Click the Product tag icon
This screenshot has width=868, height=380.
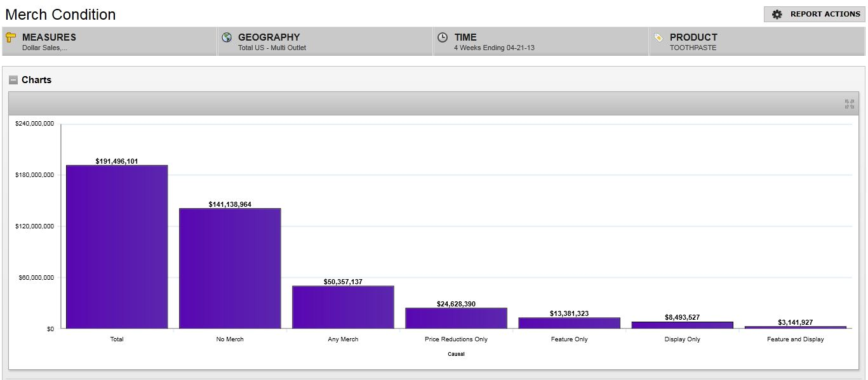658,37
